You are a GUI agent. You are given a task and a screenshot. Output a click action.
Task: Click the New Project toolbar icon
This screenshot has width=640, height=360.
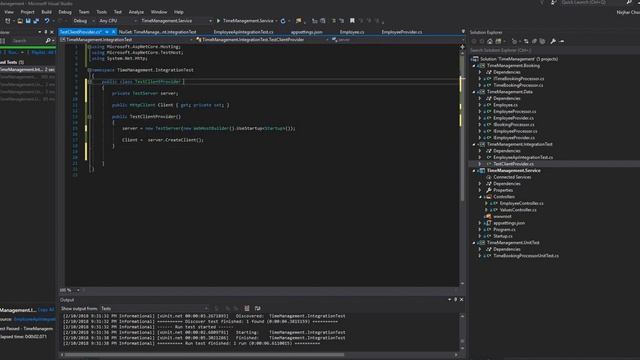[x=8, y=21]
